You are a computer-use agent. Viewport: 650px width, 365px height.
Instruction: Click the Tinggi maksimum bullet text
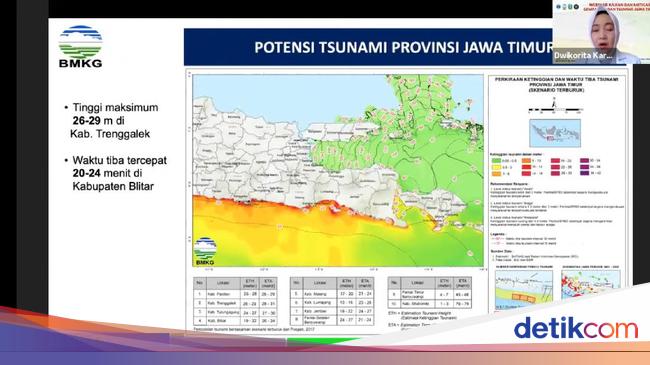click(x=112, y=121)
